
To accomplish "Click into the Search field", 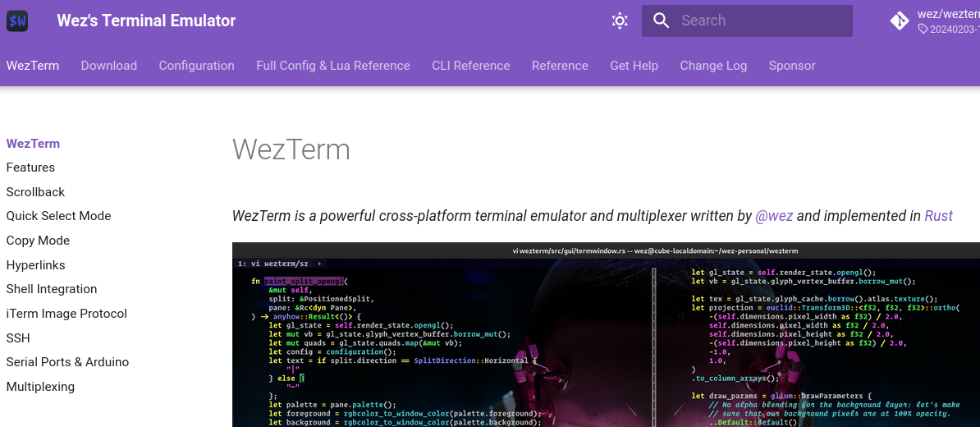I will coord(759,21).
